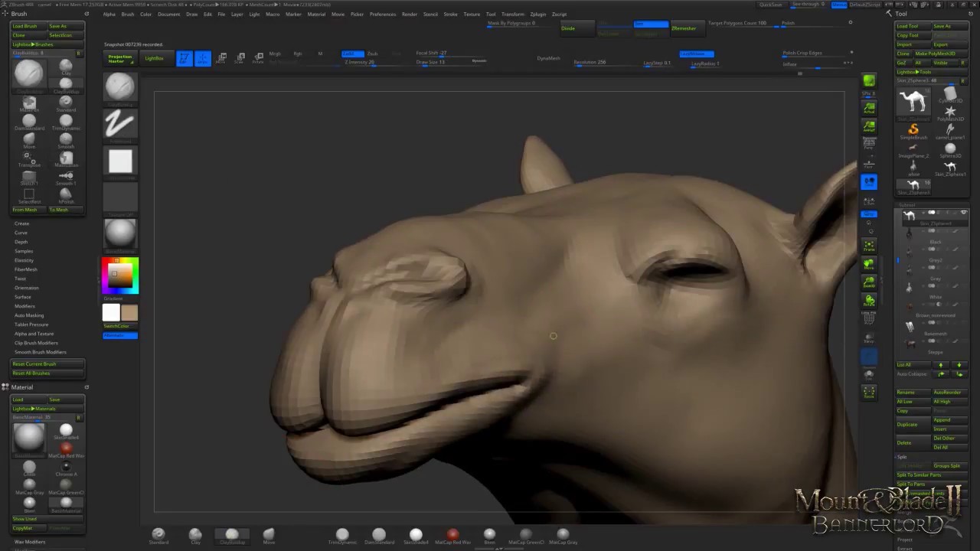
Task: Switch to Move transform mode in shelf
Action: coord(221,58)
